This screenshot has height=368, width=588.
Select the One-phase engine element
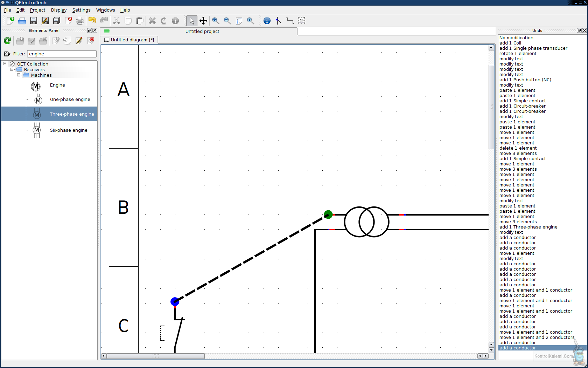(70, 100)
